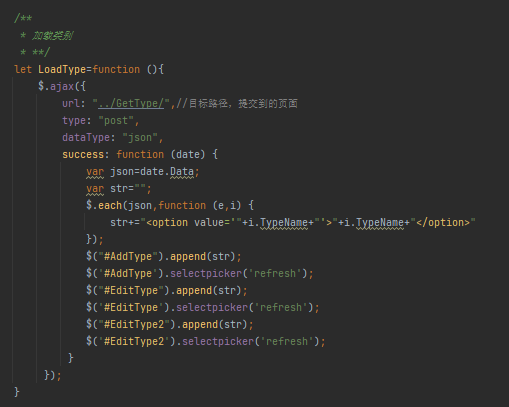Click the closing * **/ comment line
The image size is (509, 407).
35,52
